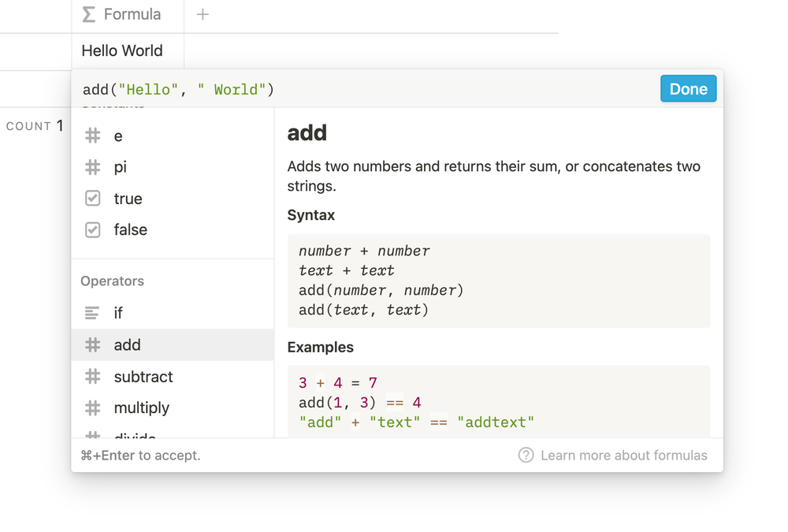This screenshot has width=788, height=532.
Task: Select the false constant
Action: tap(173, 230)
